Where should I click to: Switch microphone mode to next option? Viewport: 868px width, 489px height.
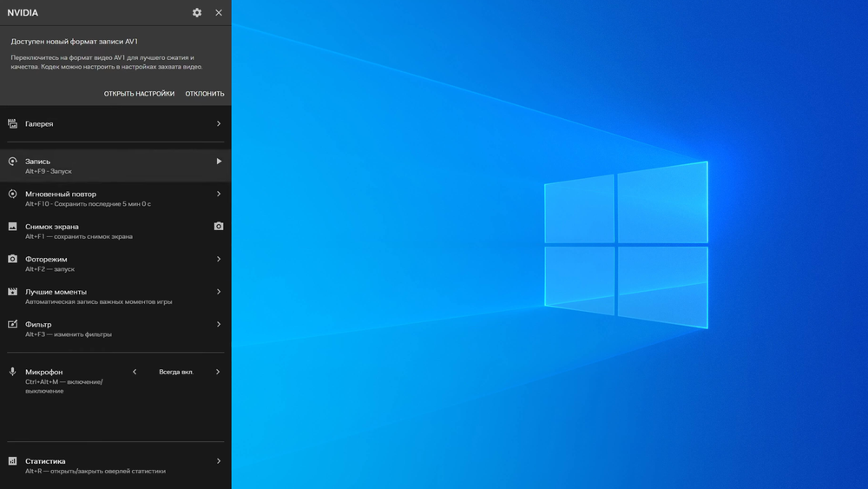218,372
